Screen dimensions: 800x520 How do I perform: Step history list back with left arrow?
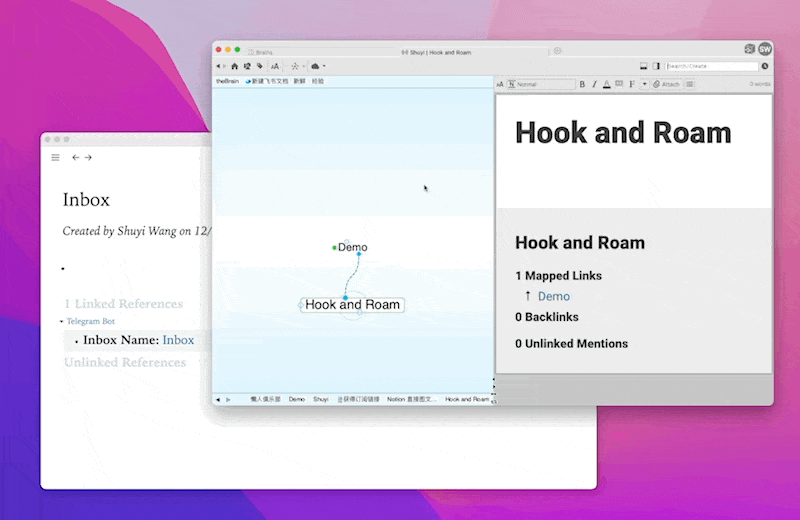[218, 400]
